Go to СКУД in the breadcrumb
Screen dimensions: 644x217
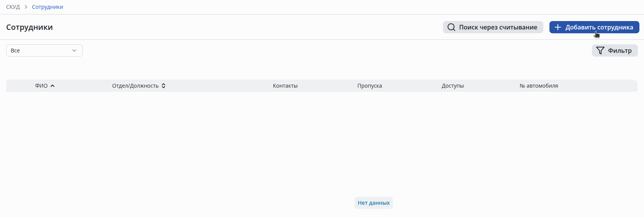13,7
